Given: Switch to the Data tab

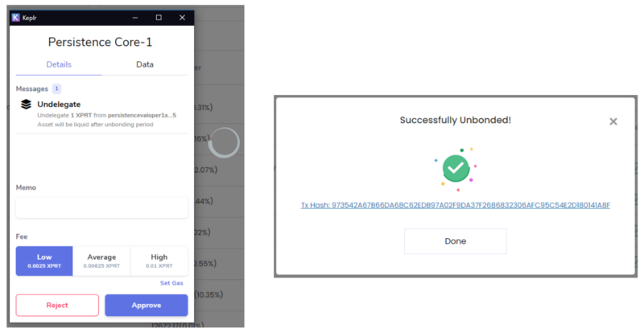Looking at the screenshot, I should click(x=145, y=64).
